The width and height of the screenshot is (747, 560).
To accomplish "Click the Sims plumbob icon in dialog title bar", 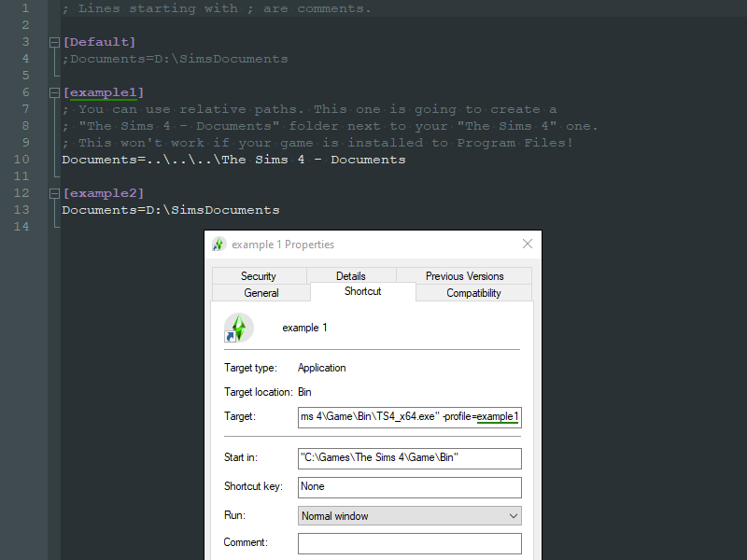I will tap(218, 245).
